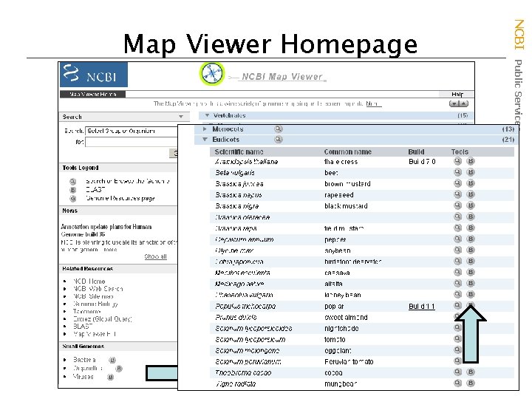Open the NCBI Home link
This screenshot has height=399, width=532.
pos(89,282)
